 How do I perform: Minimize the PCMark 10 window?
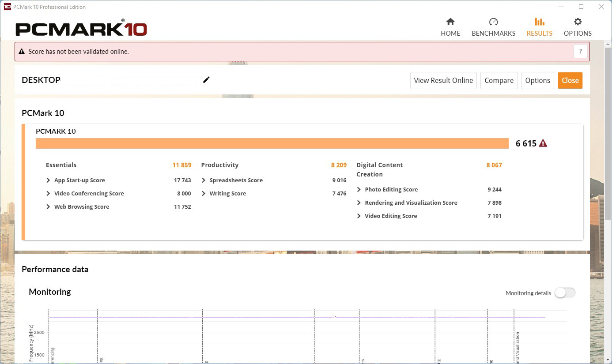coord(561,7)
